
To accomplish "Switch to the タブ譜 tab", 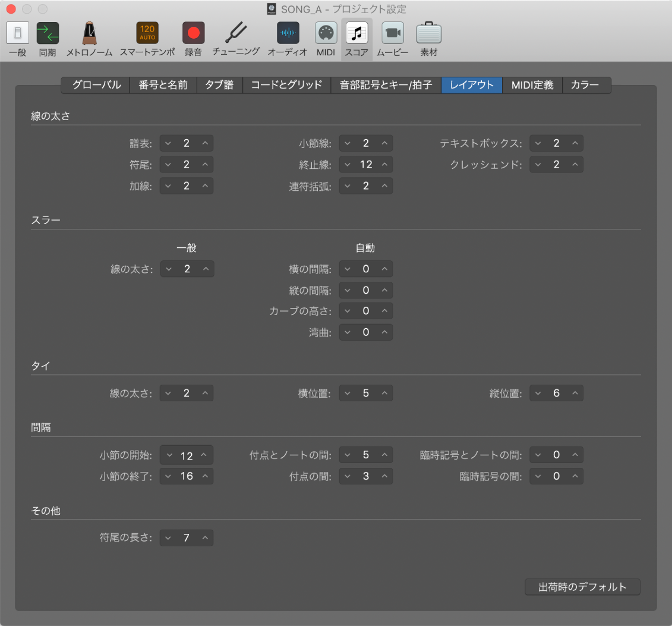I will tap(219, 85).
